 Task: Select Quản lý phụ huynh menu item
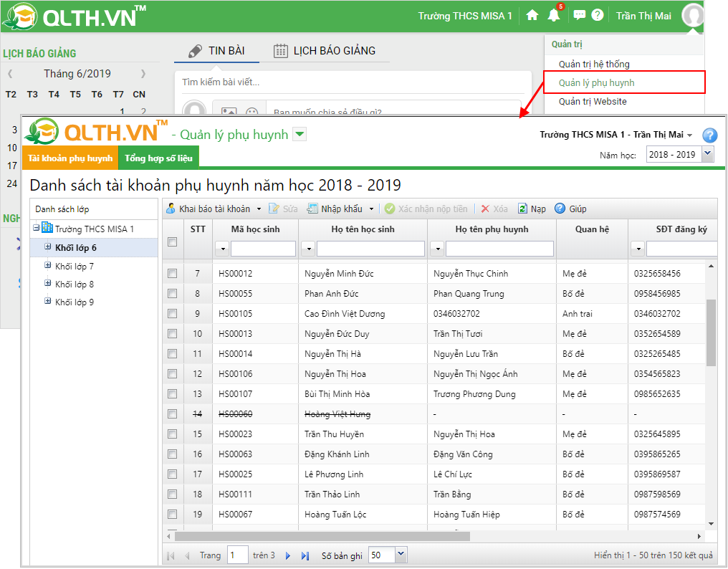tap(596, 82)
